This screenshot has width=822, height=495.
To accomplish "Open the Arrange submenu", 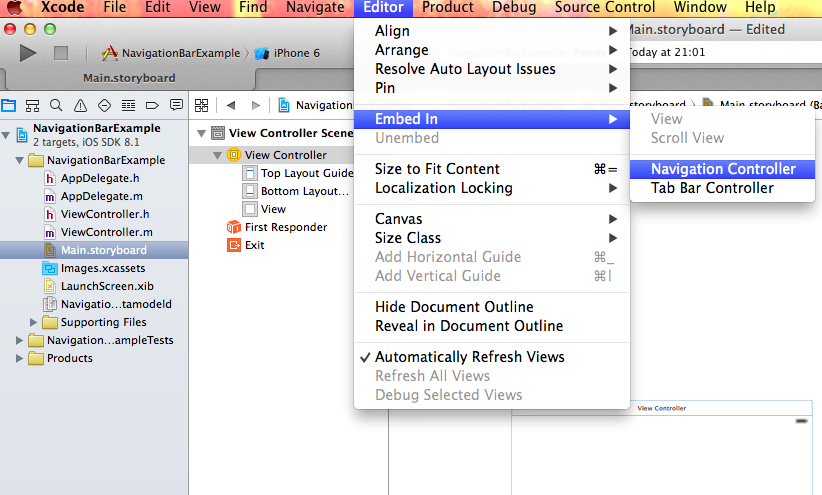I will 492,50.
